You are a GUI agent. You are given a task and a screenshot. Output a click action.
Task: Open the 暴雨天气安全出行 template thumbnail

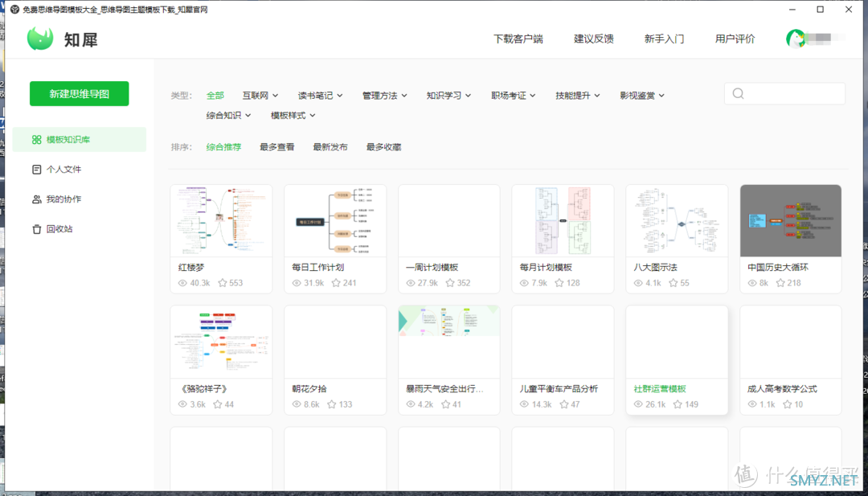pos(449,342)
